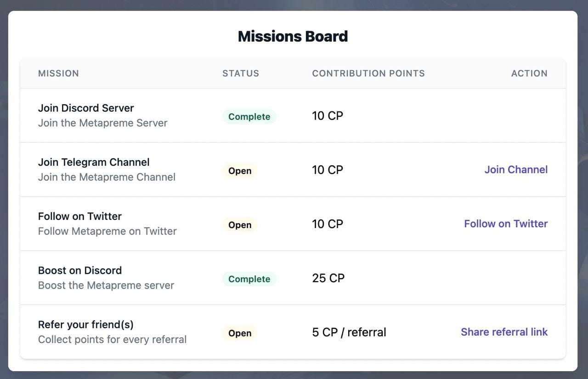
Task: Select the Follow on Twitter mission title
Action: [x=80, y=217]
